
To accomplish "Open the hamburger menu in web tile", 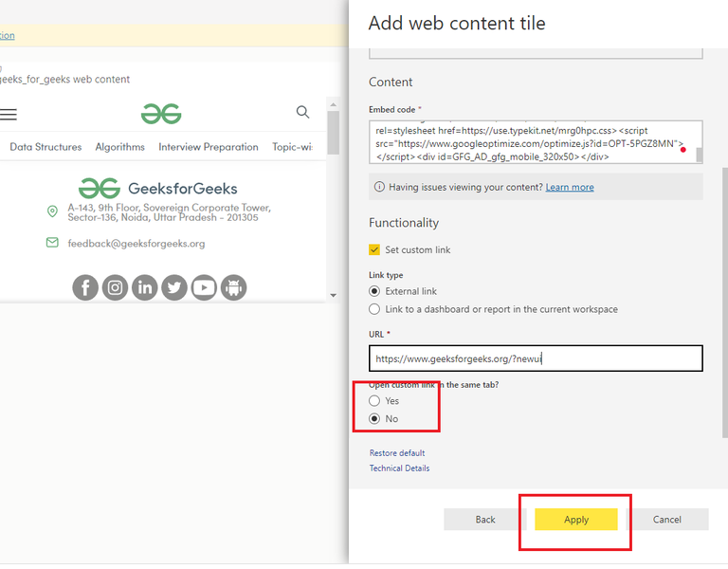I will point(8,114).
